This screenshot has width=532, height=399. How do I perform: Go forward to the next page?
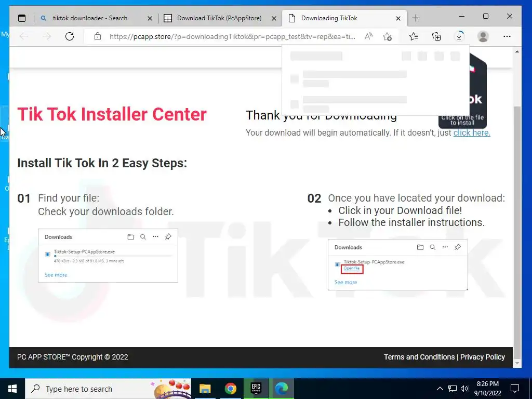tap(47, 36)
